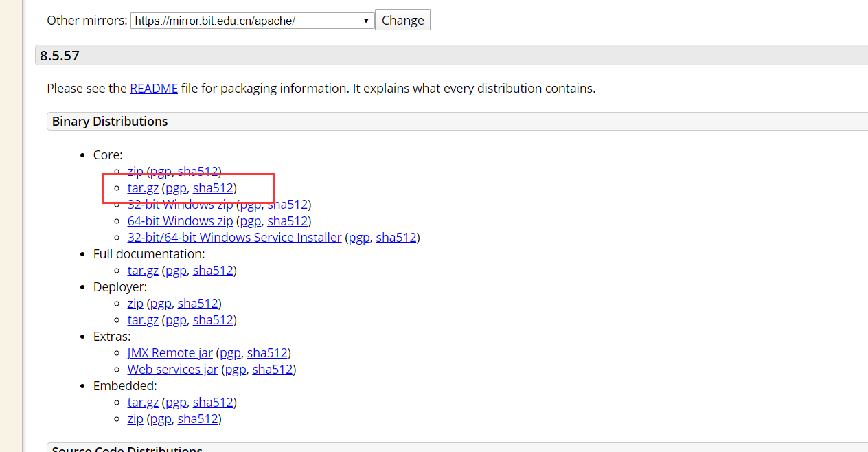Open the README file link
Screen dimensions: 868x452
[154, 89]
